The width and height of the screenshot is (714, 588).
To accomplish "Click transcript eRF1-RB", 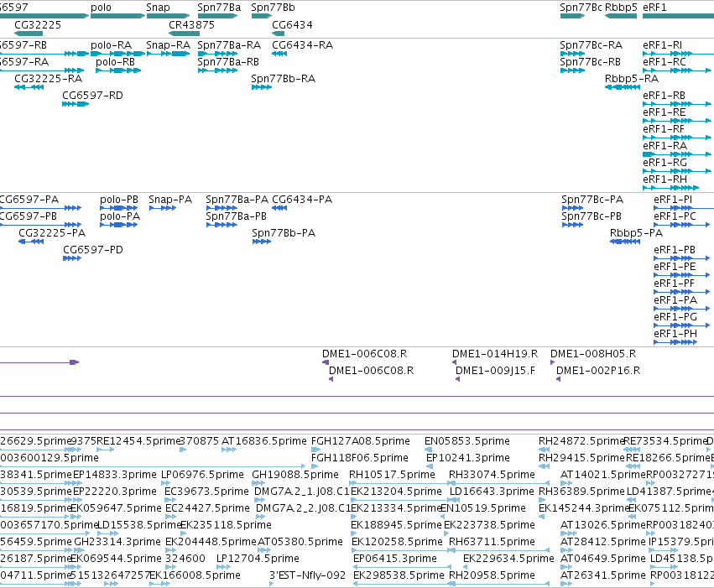I will (664, 96).
